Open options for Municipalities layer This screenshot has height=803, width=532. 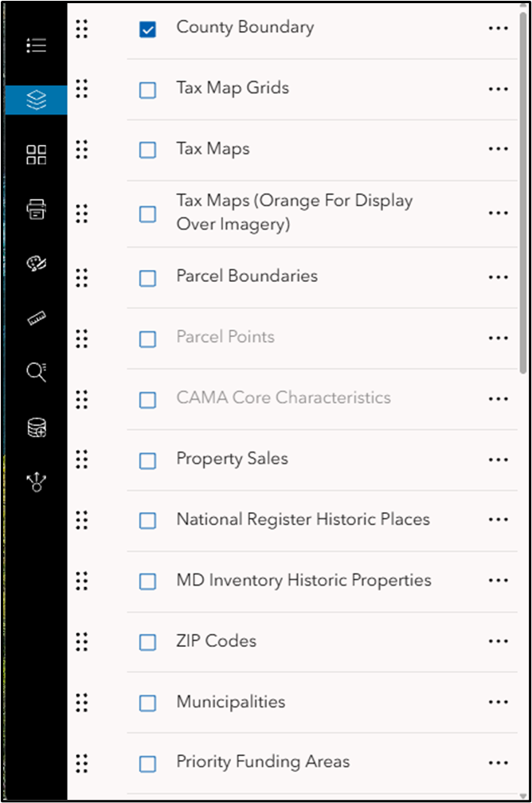(498, 703)
